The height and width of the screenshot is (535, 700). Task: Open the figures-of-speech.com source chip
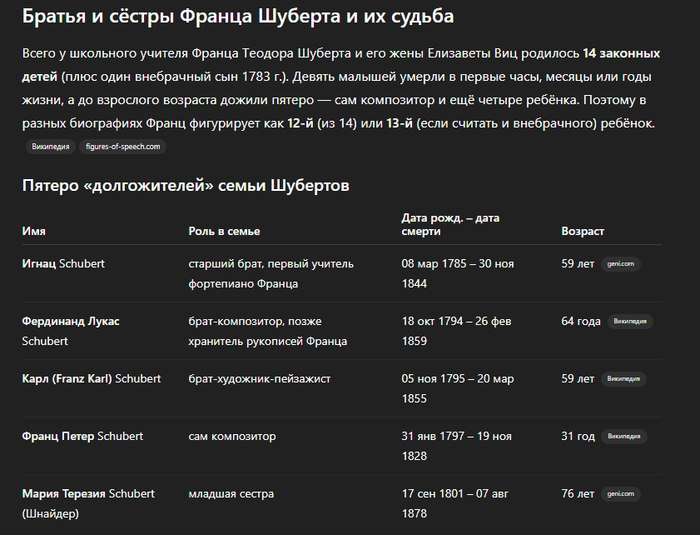point(123,146)
